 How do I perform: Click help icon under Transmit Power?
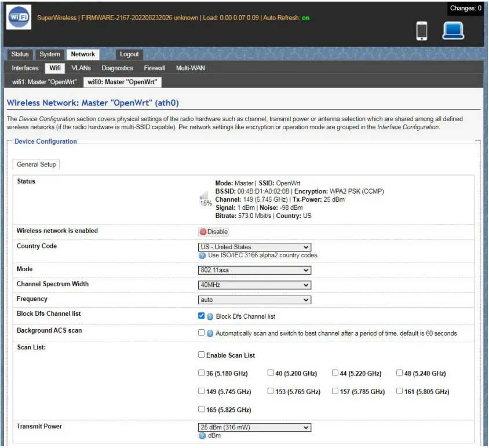click(202, 436)
